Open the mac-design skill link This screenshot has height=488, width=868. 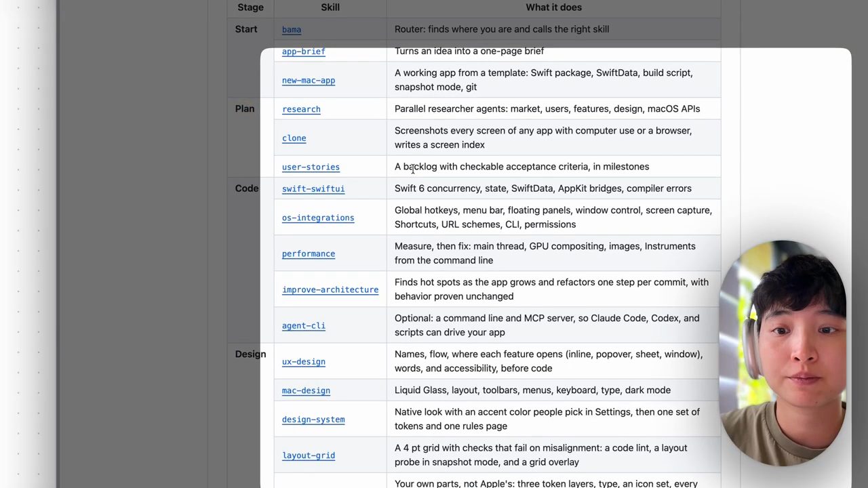306,390
